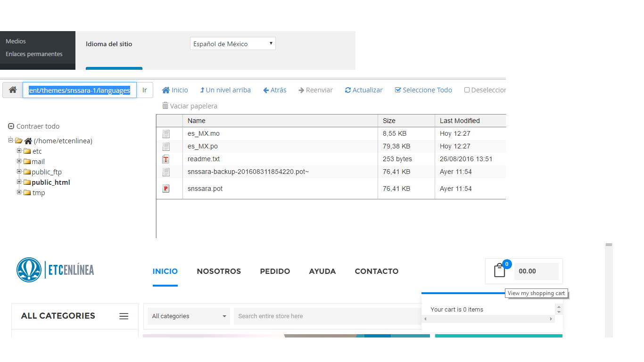Expand the public_html folder in tree
Screen dimensions: 644x362
[x=19, y=182]
